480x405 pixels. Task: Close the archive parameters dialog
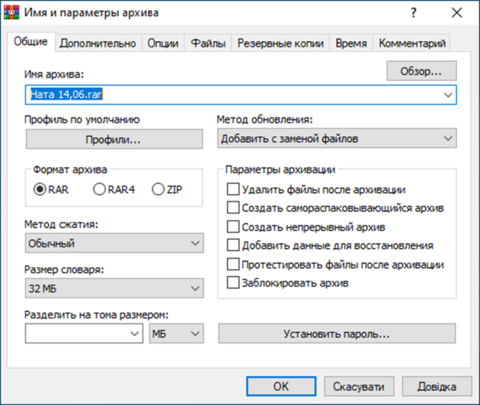click(x=457, y=13)
